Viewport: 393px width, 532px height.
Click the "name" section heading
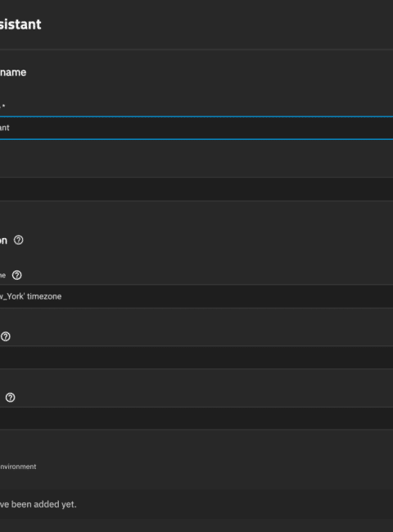click(x=13, y=72)
